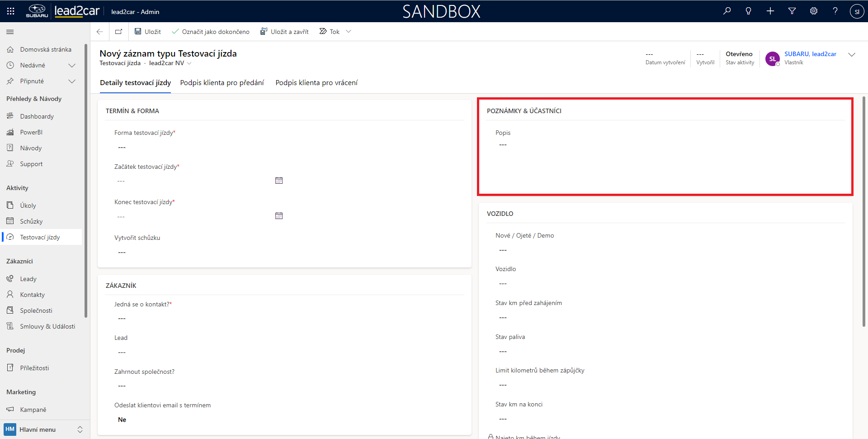Image resolution: width=868 pixels, height=439 pixels.
Task: Collapse the sidebar with hamburger icon
Action: coord(10,32)
